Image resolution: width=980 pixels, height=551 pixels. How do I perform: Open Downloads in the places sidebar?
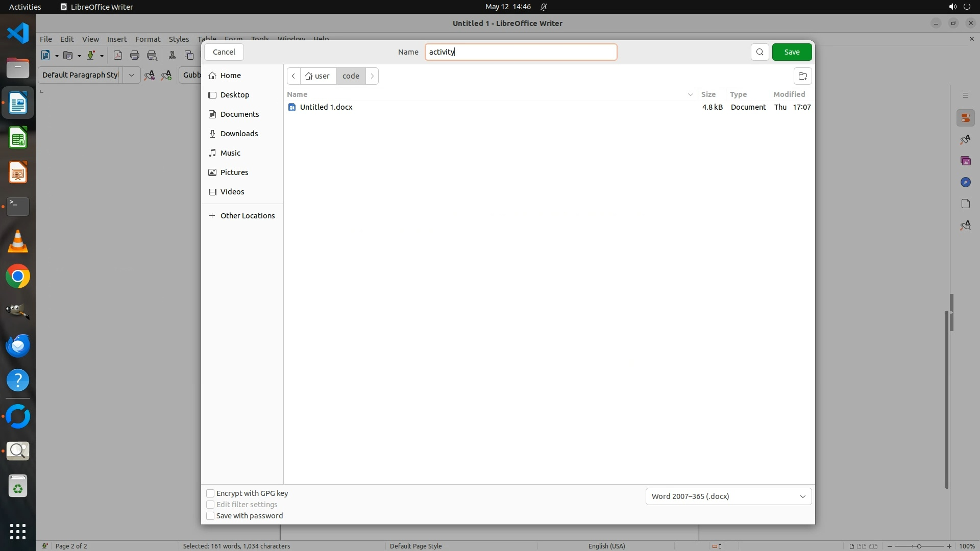pos(239,134)
